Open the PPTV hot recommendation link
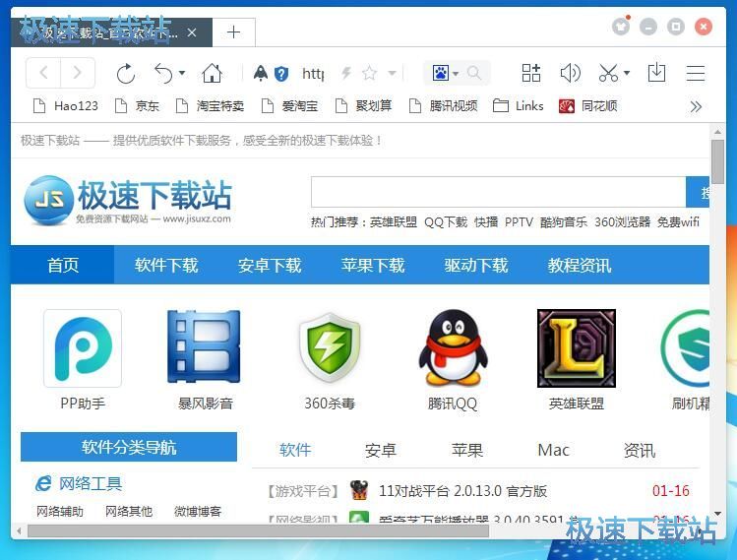 519,221
